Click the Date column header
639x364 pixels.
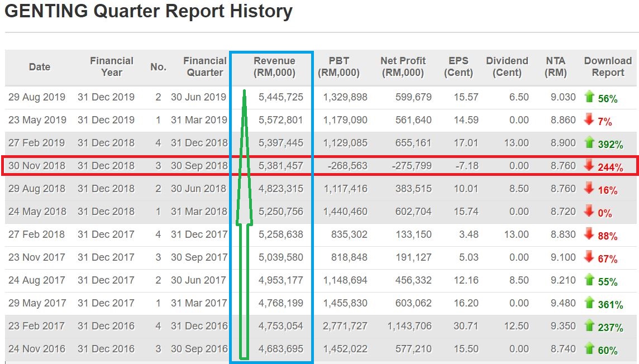coord(40,67)
